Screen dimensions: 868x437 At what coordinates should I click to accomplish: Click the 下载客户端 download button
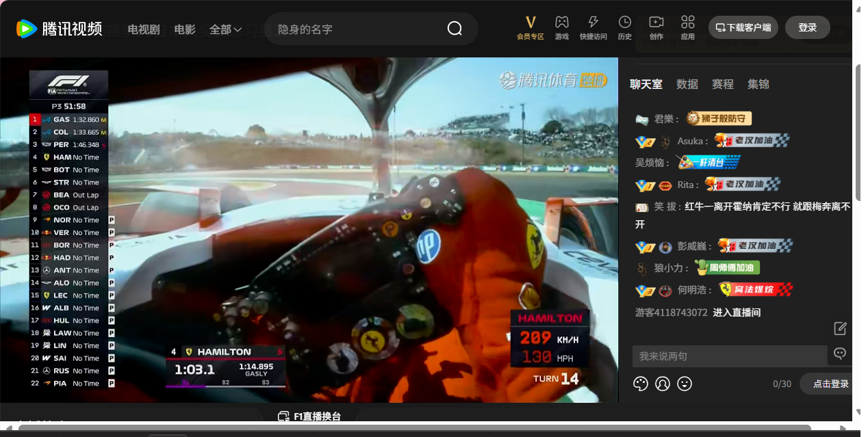pyautogui.click(x=743, y=27)
